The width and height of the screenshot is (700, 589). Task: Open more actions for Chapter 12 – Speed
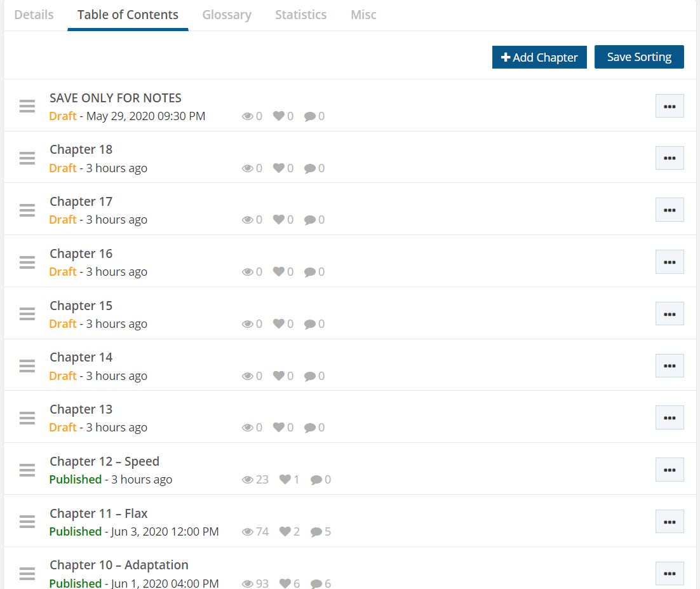(669, 470)
